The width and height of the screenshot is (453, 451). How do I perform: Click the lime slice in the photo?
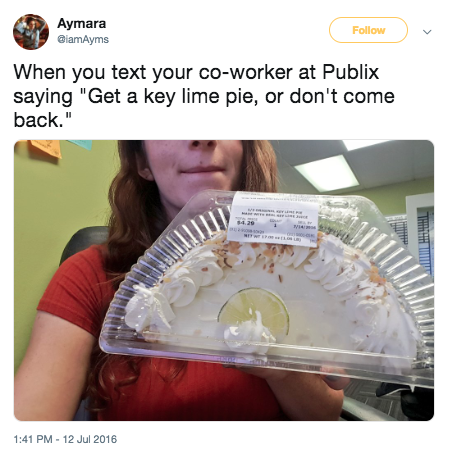point(254,311)
